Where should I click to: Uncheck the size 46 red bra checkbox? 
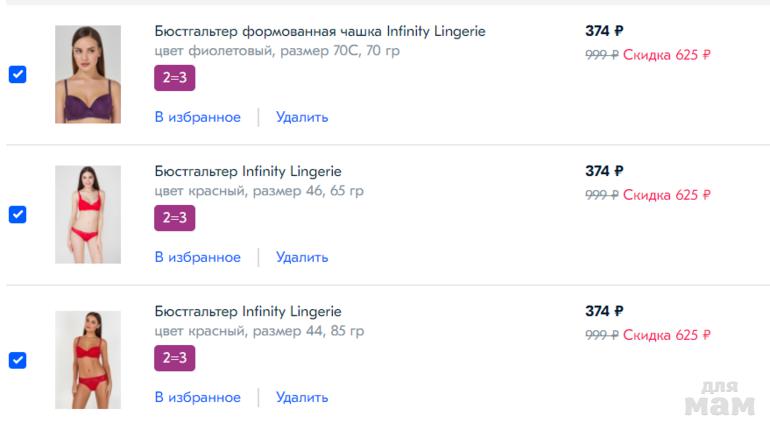tap(17, 215)
